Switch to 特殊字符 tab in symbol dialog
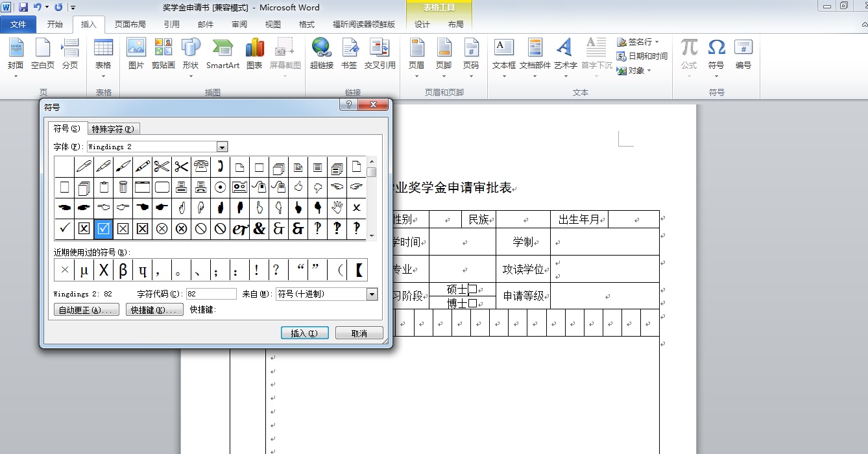The image size is (868, 454). (113, 129)
